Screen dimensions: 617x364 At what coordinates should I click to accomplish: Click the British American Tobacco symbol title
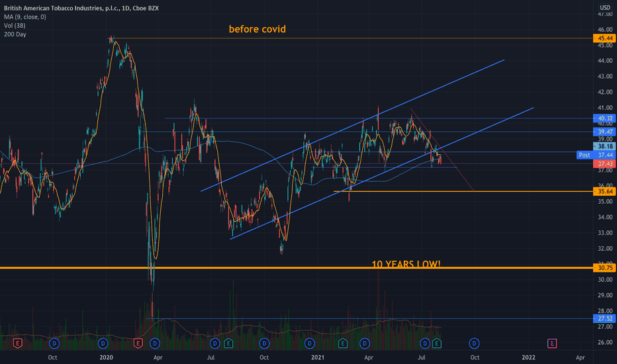tap(81, 8)
